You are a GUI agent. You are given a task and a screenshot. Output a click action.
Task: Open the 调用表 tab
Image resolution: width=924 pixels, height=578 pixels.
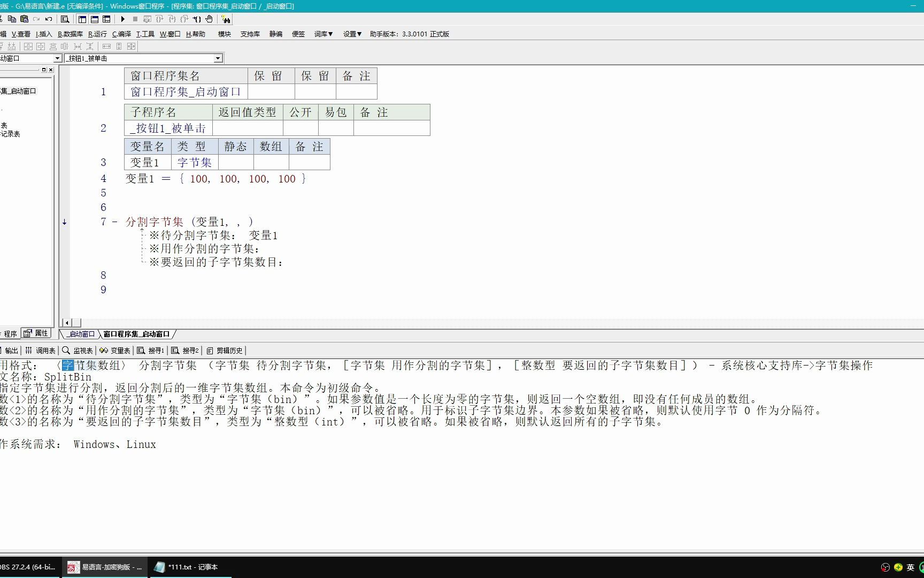tap(41, 351)
